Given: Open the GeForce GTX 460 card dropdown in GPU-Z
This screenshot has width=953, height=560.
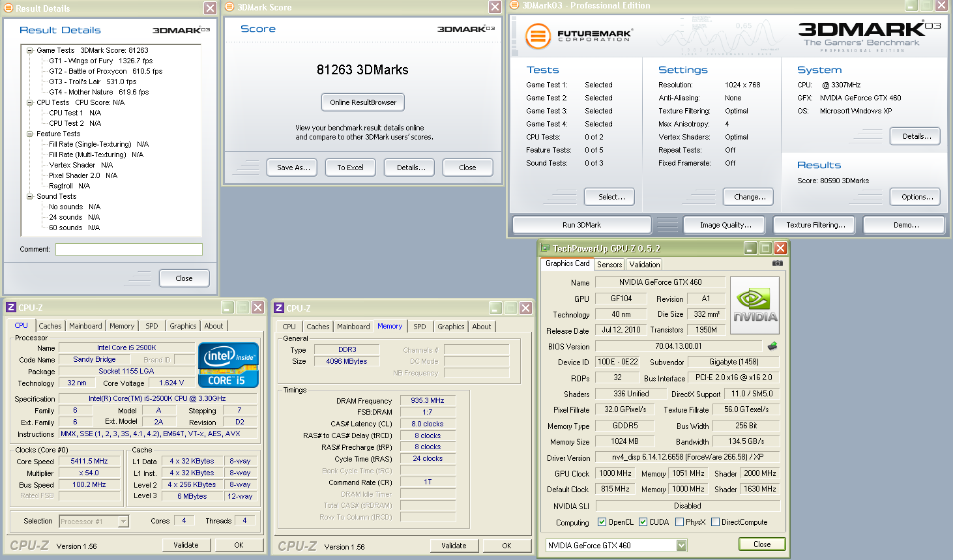Looking at the screenshot, I should 682,546.
